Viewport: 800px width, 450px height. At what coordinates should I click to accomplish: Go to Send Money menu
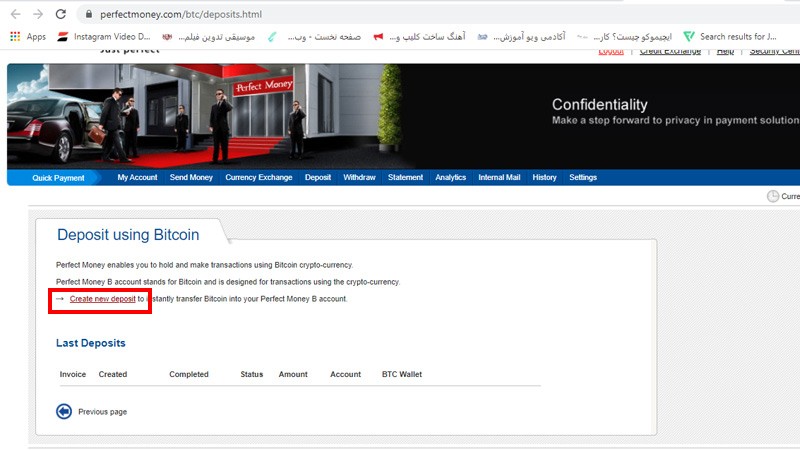191,178
